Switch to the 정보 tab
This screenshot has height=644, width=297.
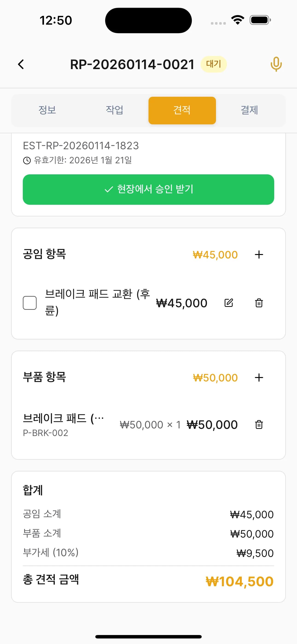(x=47, y=110)
